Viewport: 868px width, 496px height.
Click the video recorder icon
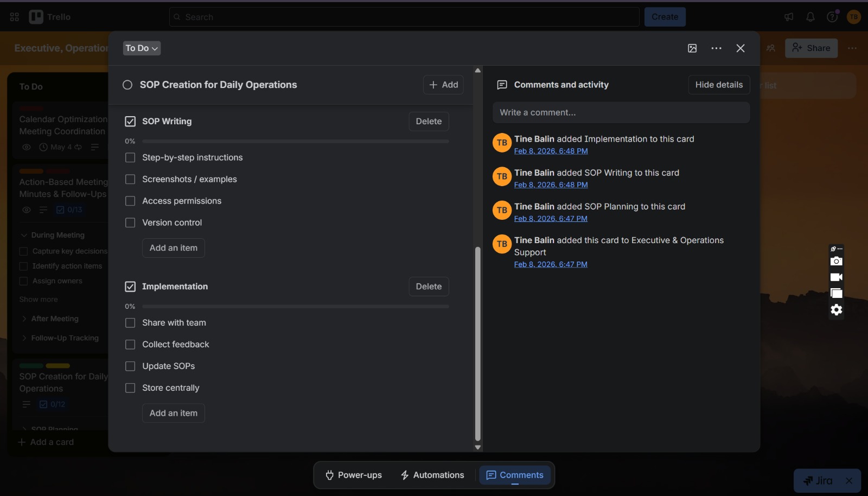(837, 277)
